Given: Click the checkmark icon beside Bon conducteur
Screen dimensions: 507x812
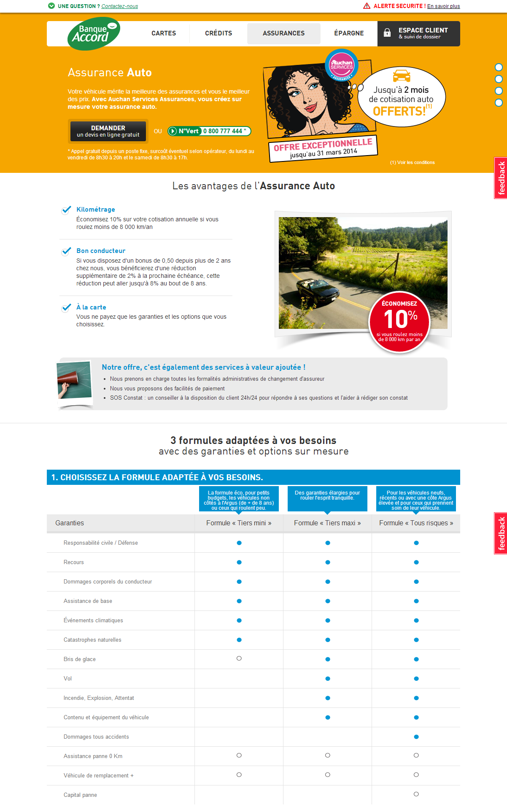Looking at the screenshot, I should [66, 251].
